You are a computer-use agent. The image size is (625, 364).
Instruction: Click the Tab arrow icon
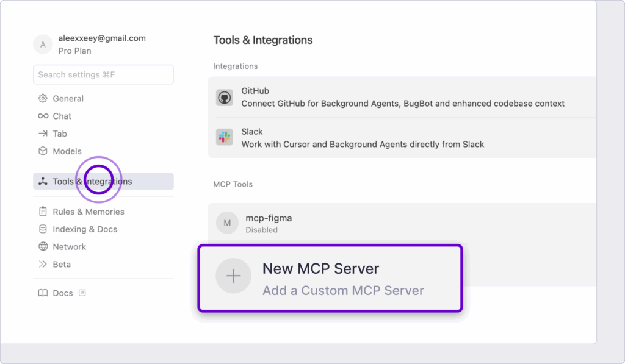click(43, 134)
